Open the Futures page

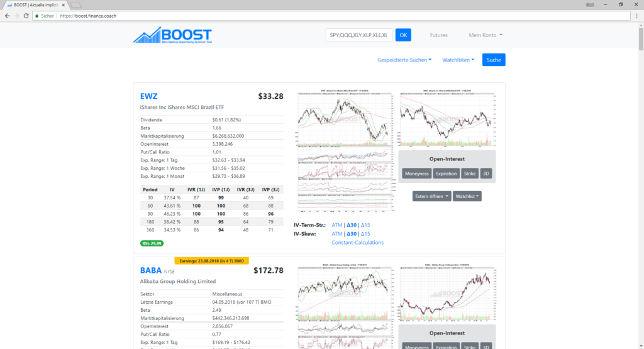(x=438, y=35)
